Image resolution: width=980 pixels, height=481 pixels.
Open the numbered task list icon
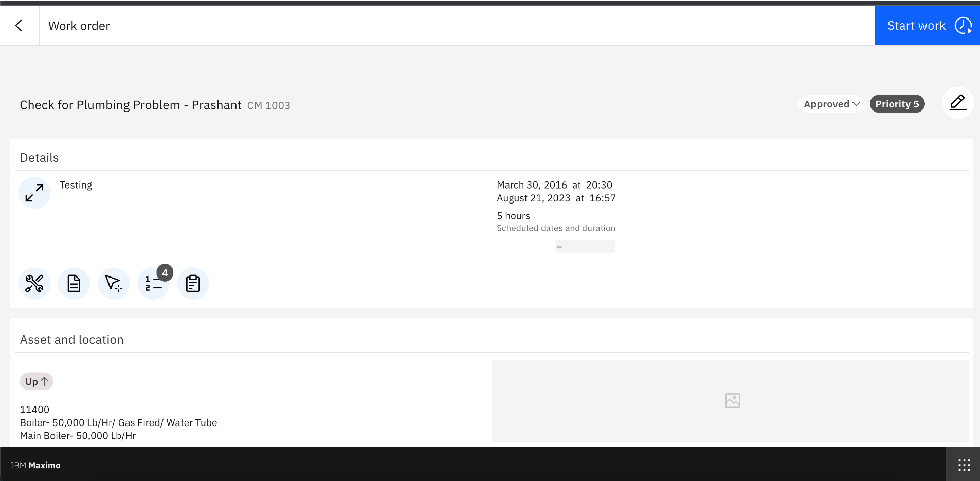[153, 284]
